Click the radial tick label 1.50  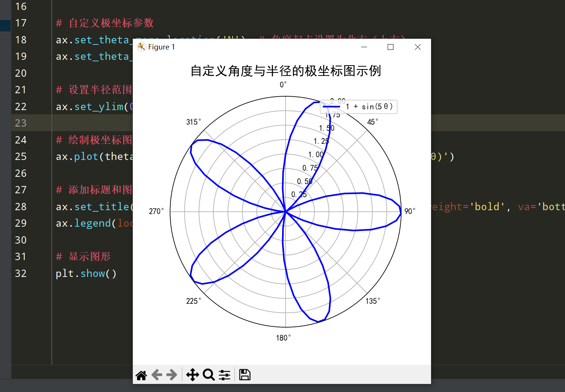point(327,128)
